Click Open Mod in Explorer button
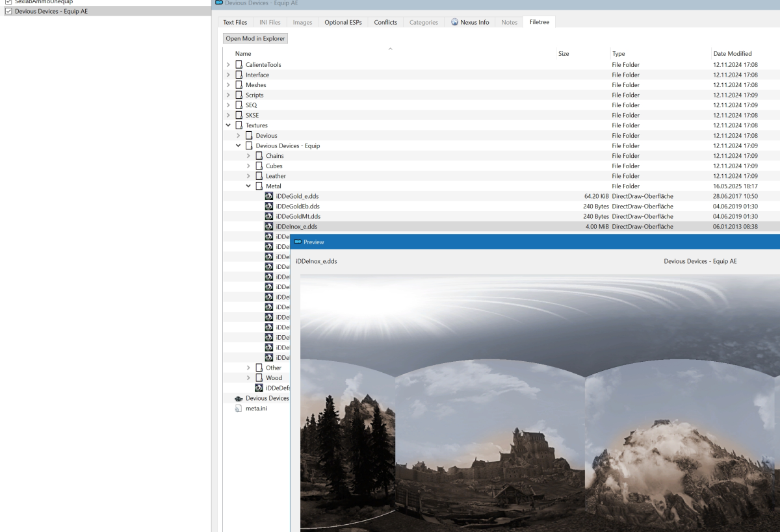The width and height of the screenshot is (780, 532). pos(255,38)
